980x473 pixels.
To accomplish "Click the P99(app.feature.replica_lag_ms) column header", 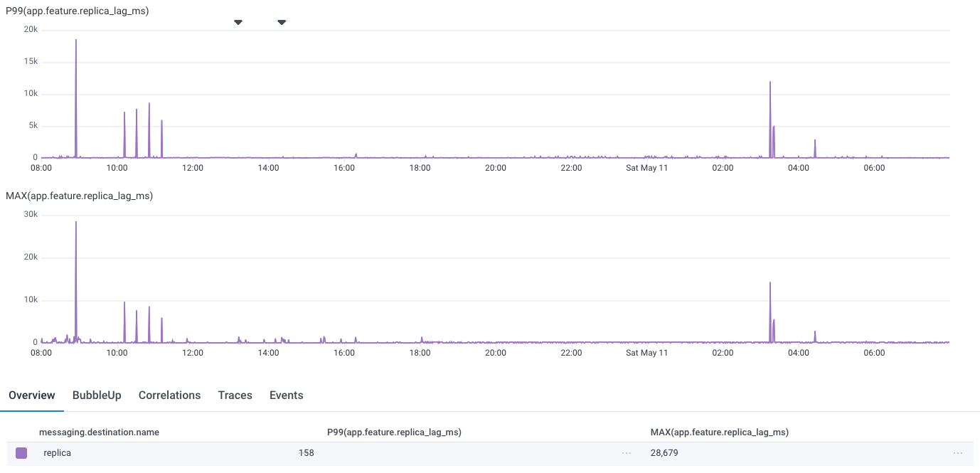I will point(394,432).
